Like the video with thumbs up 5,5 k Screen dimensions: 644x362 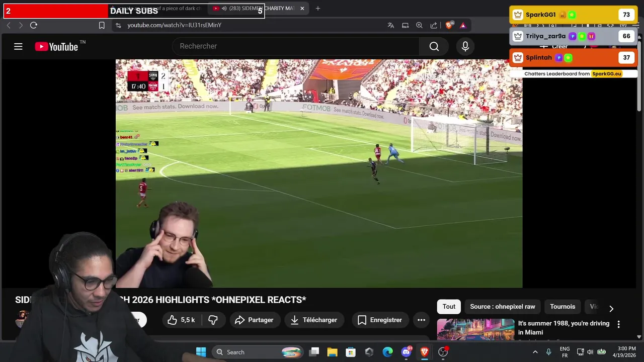[x=182, y=320]
